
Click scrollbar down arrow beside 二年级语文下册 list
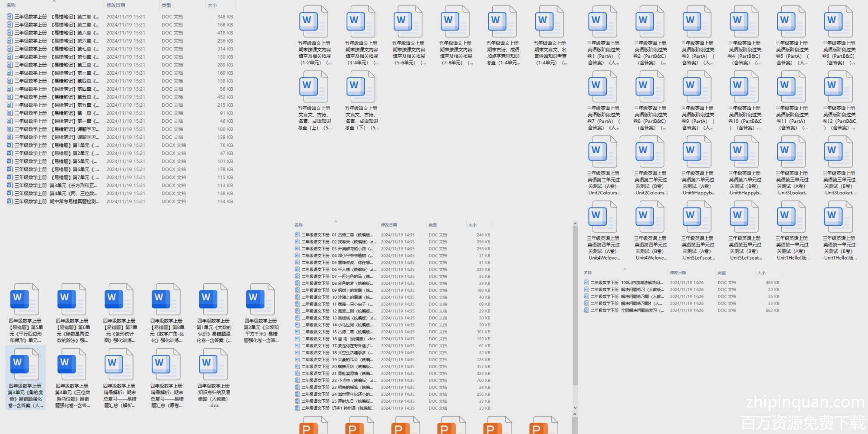coord(575,408)
